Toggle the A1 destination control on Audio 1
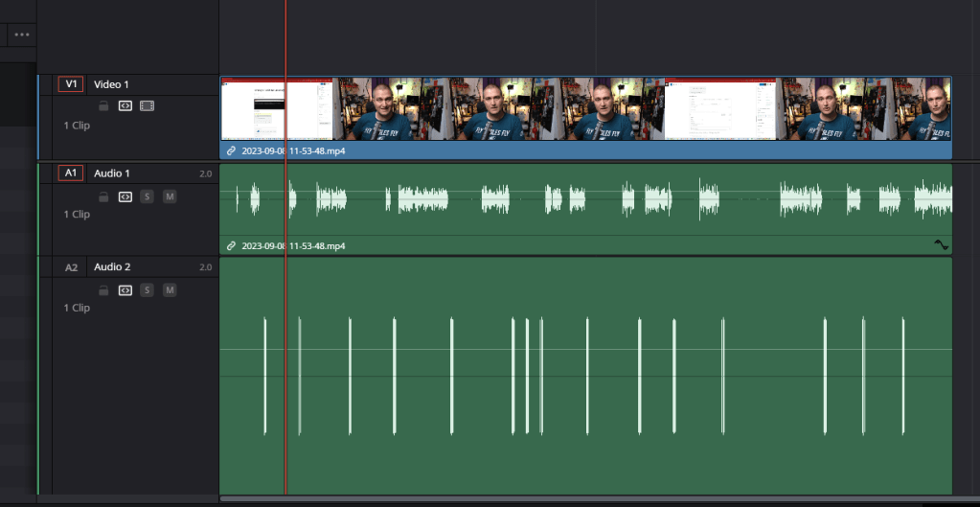Screen dimensions: 980x507 point(71,173)
